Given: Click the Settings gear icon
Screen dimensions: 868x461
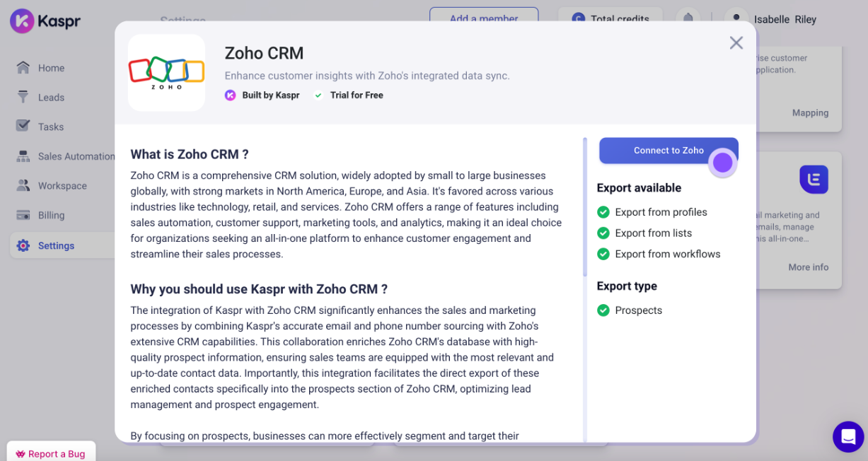Looking at the screenshot, I should [23, 245].
